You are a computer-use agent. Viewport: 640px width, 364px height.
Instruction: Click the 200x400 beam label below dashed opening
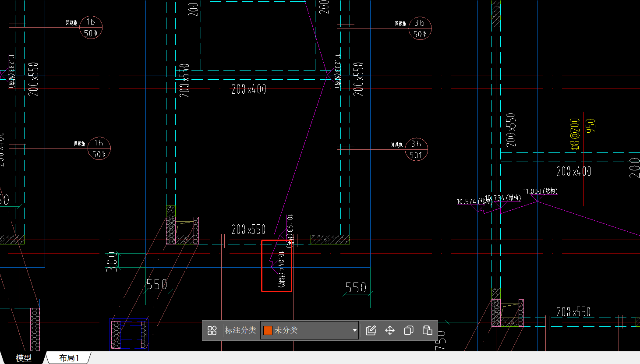click(x=249, y=89)
